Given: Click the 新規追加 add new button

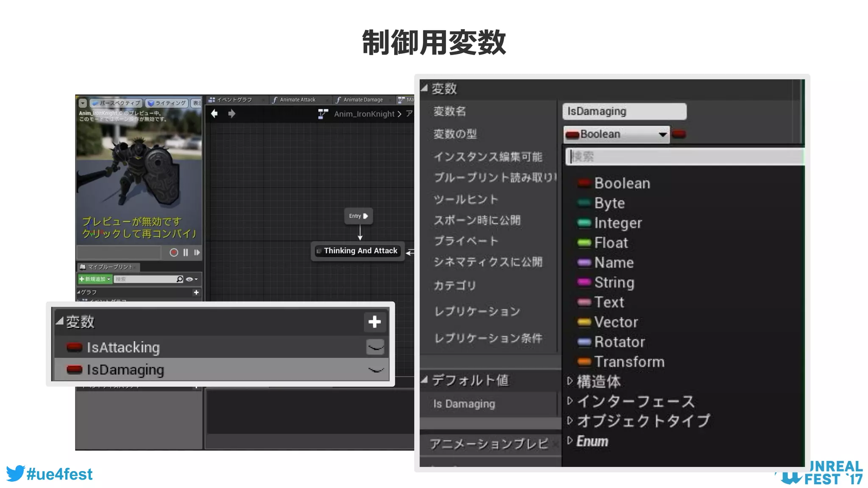Looking at the screenshot, I should [95, 279].
